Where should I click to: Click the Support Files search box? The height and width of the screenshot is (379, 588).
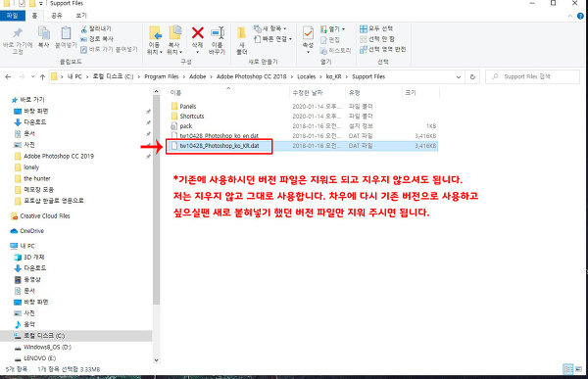coord(532,76)
